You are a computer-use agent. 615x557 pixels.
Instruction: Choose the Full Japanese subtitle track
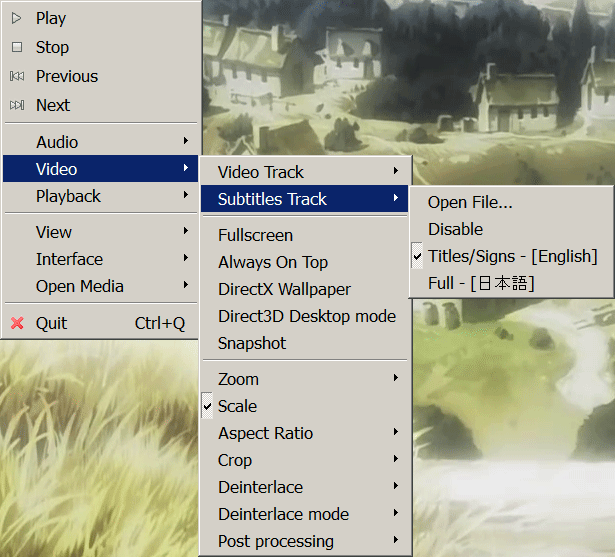pos(481,283)
